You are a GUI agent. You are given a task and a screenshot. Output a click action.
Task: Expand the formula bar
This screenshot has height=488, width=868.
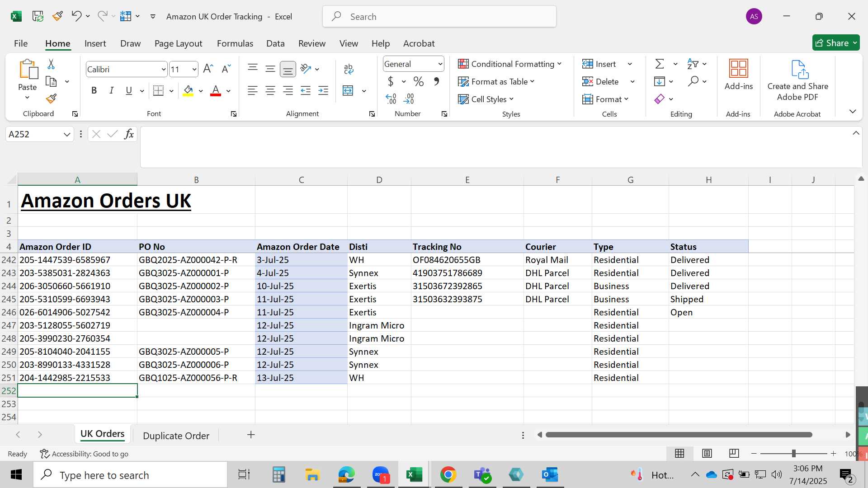[856, 133]
